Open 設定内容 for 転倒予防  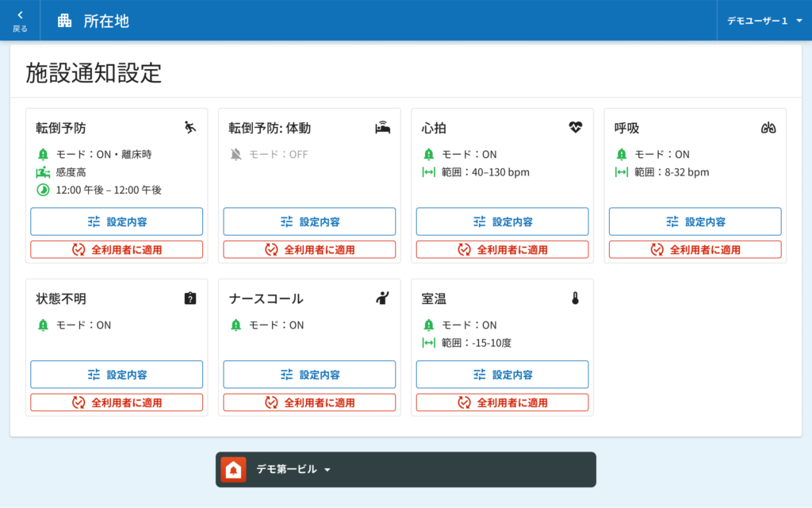(117, 221)
